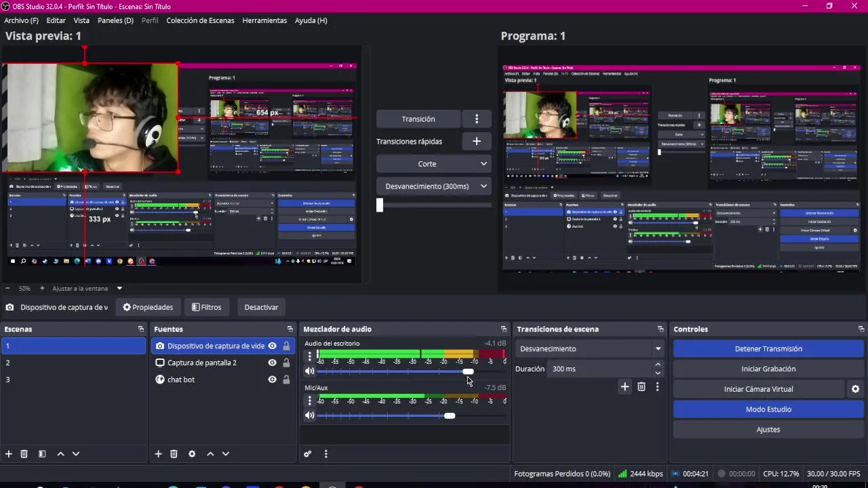The width and height of the screenshot is (868, 488).
Task: Open Filtros for selected source
Action: click(207, 307)
